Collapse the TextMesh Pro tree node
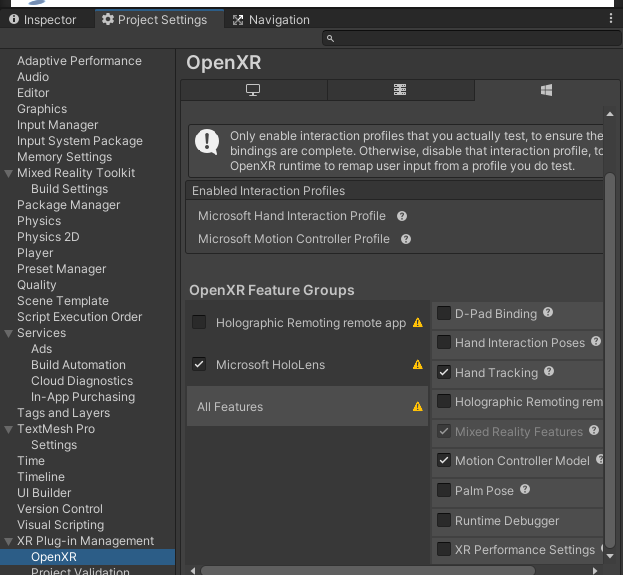The image size is (623, 575). (x=8, y=429)
